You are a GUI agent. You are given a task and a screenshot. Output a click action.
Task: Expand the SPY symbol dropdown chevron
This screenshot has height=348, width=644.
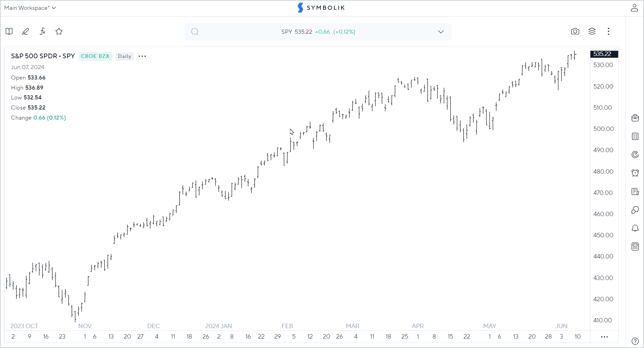pyautogui.click(x=441, y=32)
